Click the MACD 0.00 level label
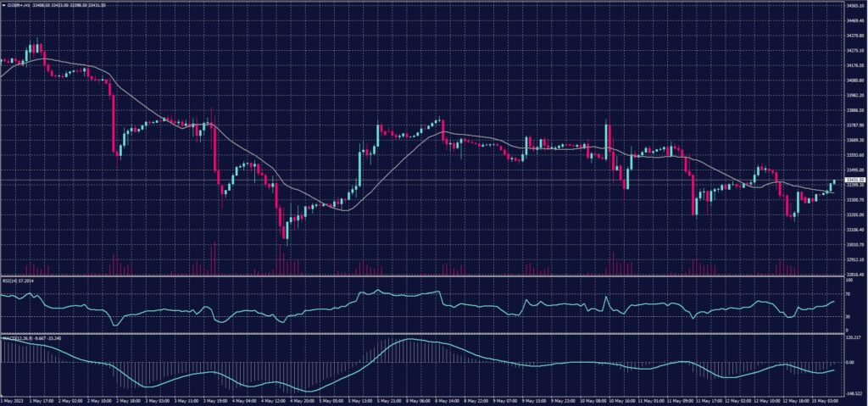This screenshot has height=406, width=868. tap(851, 362)
